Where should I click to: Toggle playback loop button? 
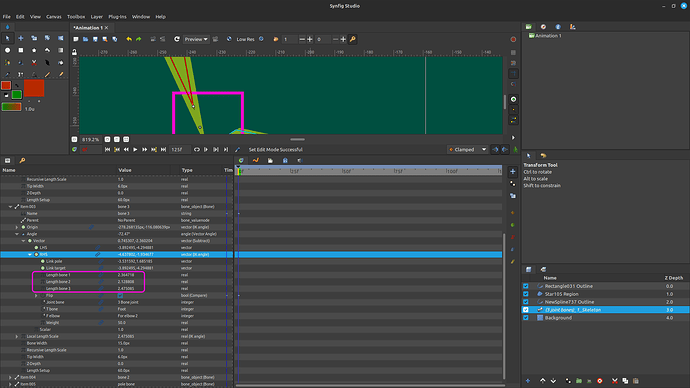197,150
